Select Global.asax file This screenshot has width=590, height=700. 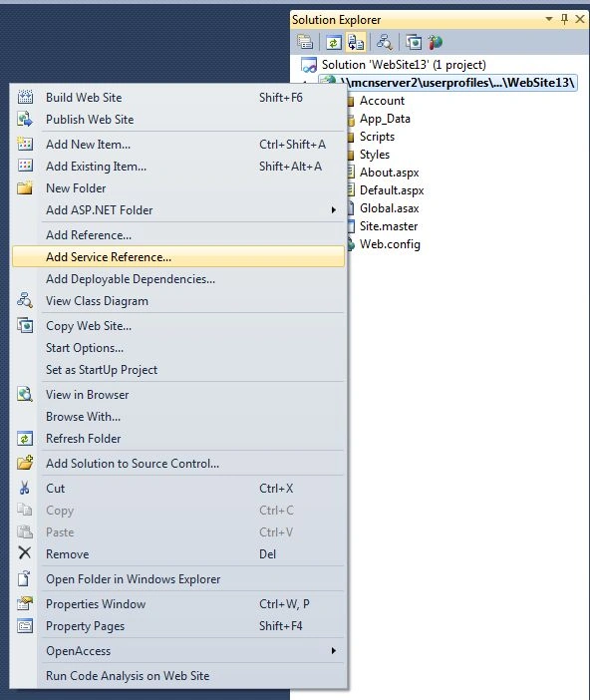point(389,208)
